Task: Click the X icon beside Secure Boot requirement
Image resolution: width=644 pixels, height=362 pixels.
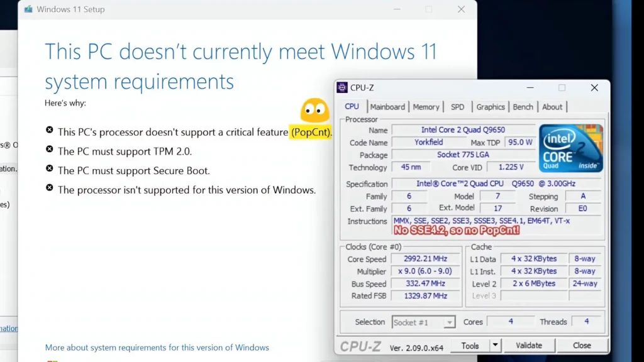Action: 49,168
